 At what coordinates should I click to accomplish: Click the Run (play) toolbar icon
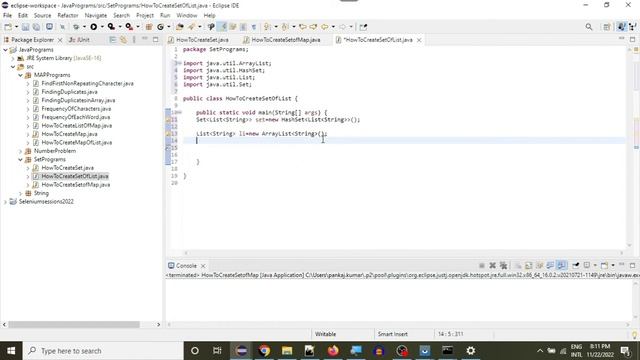click(x=93, y=27)
